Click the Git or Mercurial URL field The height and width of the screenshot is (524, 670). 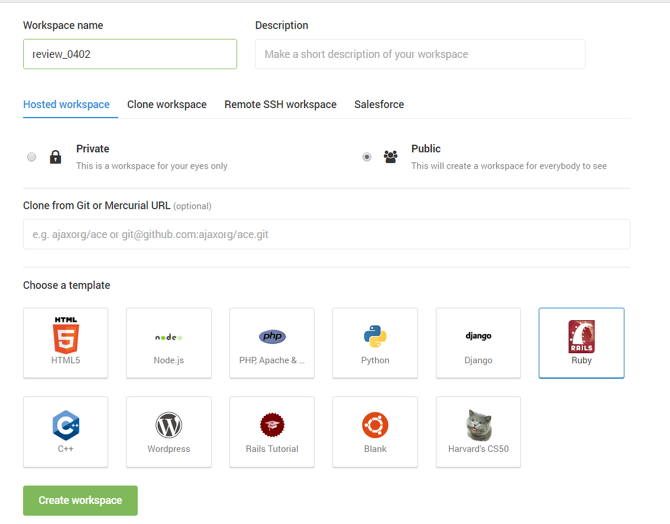(326, 234)
